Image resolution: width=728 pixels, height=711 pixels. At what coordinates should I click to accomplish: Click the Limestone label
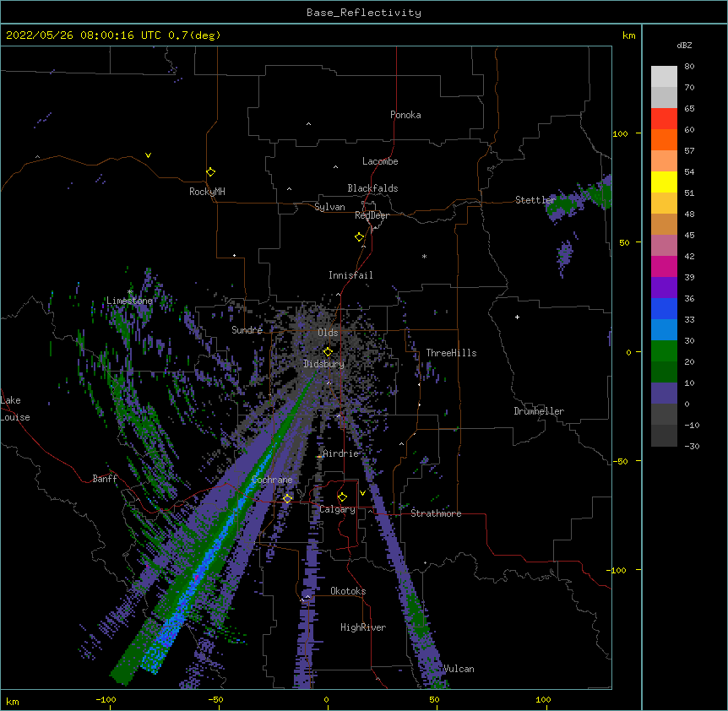click(129, 301)
